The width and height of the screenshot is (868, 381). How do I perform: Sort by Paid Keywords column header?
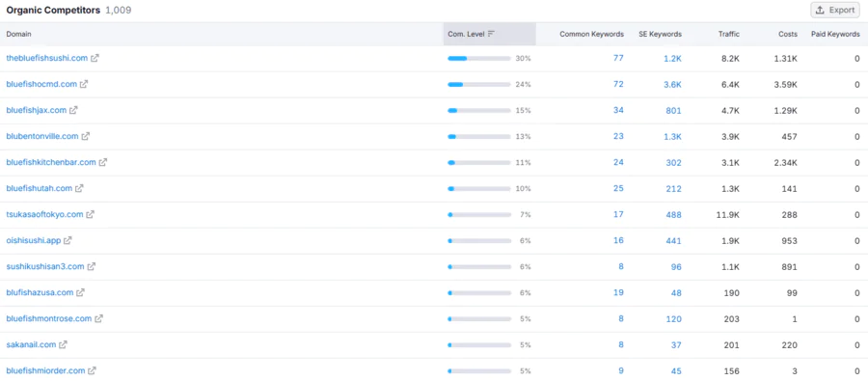coord(835,34)
